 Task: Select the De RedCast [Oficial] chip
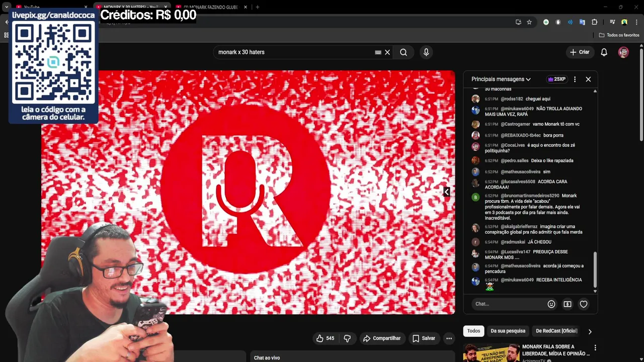point(556,331)
